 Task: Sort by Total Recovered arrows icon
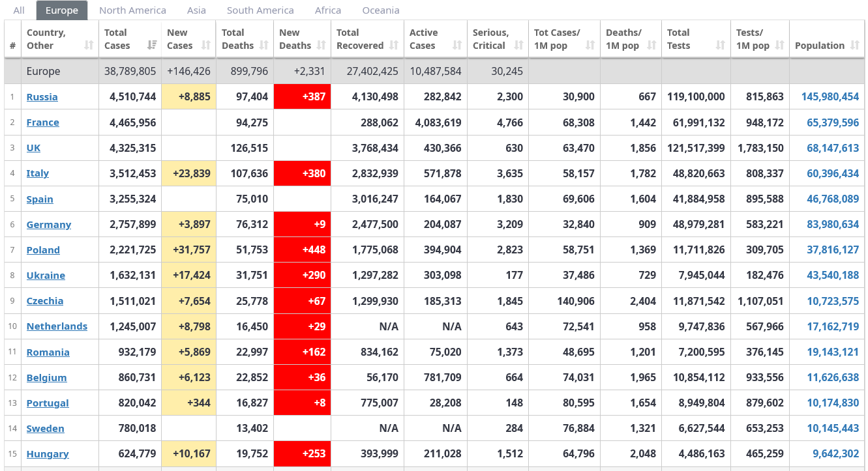click(394, 46)
